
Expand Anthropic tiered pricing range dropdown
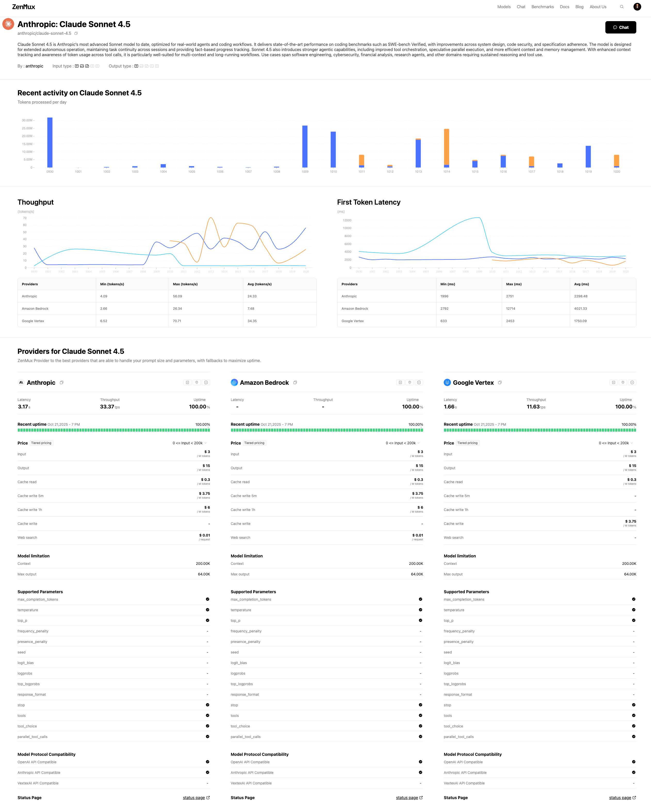tap(190, 443)
